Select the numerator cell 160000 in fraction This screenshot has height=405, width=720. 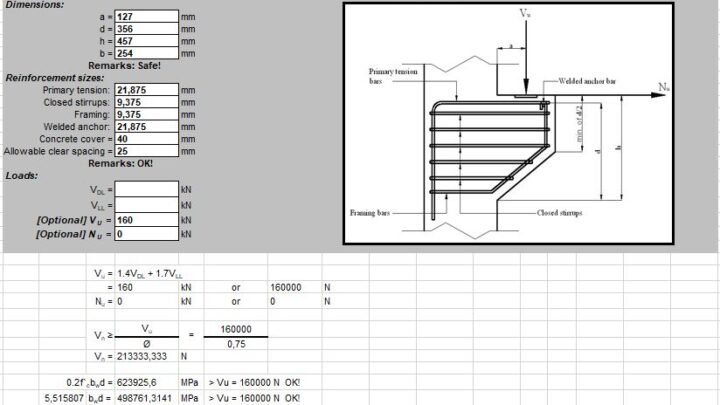[236, 329]
